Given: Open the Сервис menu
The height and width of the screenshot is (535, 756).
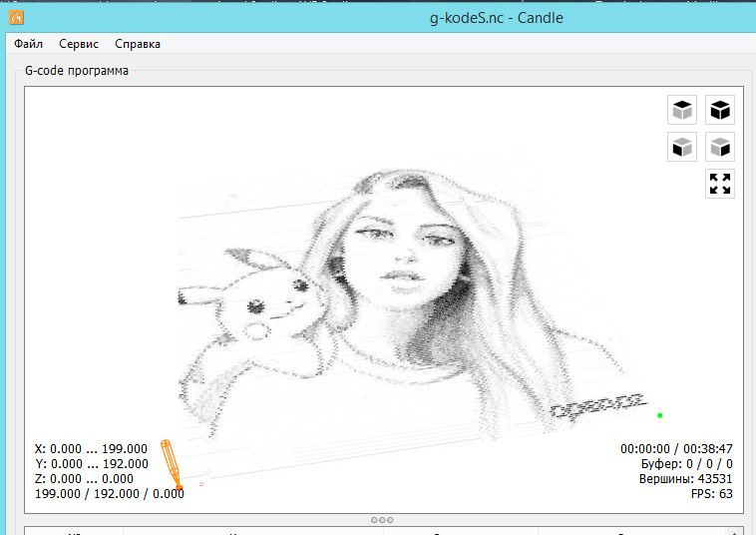Looking at the screenshot, I should (79, 44).
